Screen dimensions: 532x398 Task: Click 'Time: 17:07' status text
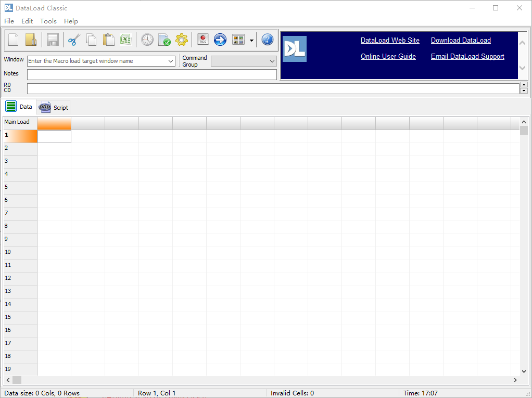[421, 393]
